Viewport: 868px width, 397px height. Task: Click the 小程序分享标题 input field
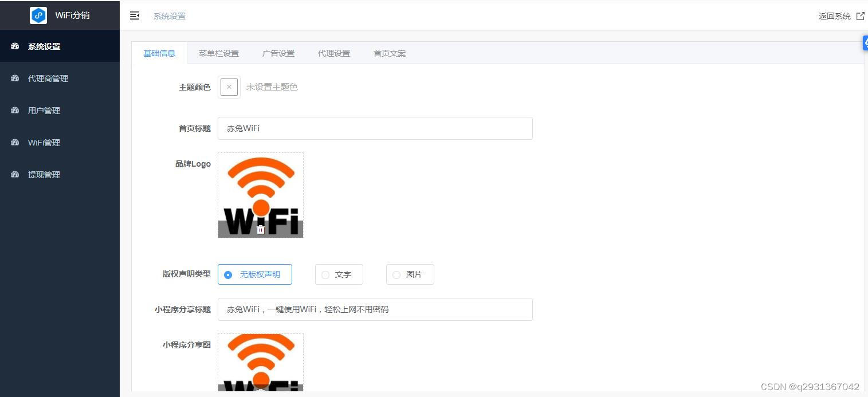tap(375, 309)
